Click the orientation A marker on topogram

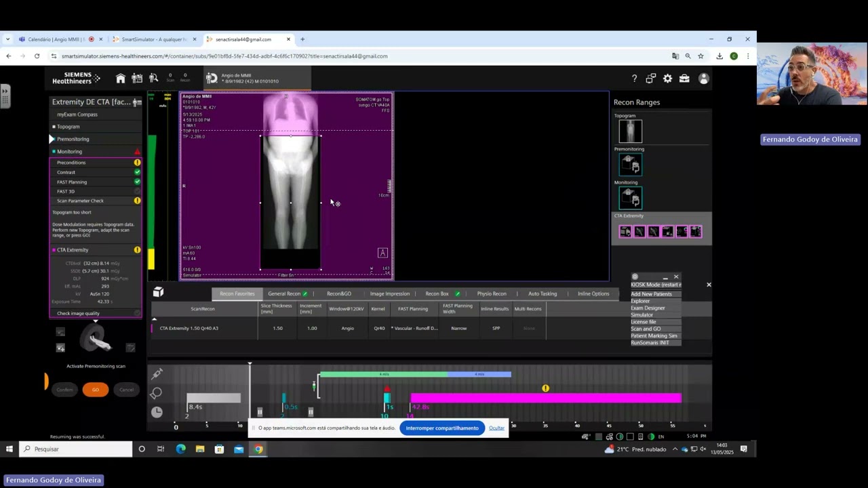(382, 253)
